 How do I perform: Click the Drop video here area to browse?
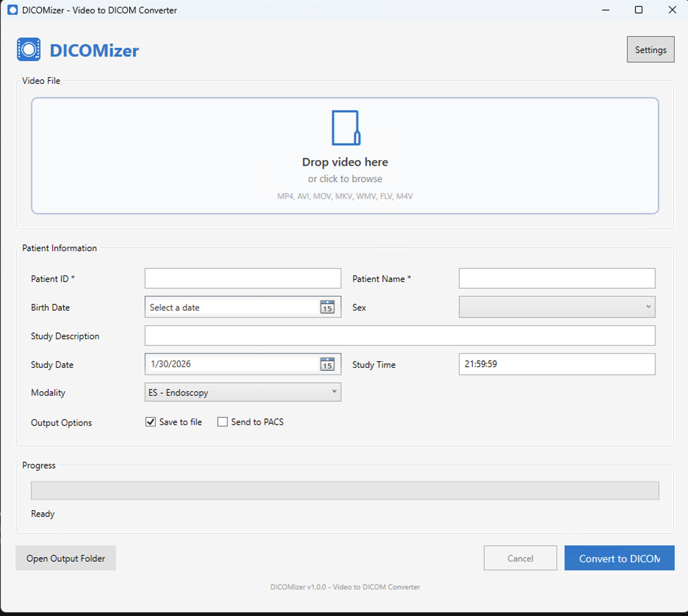pos(345,162)
